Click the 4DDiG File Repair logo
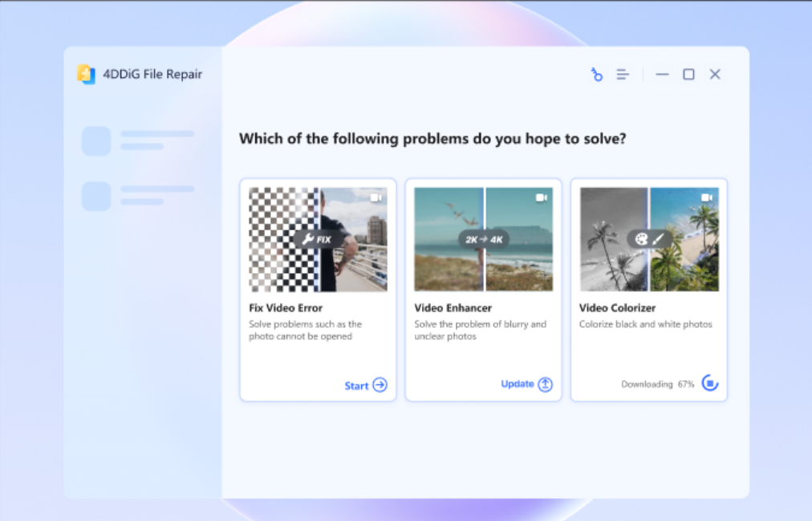The width and height of the screenshot is (812, 521). (86, 74)
